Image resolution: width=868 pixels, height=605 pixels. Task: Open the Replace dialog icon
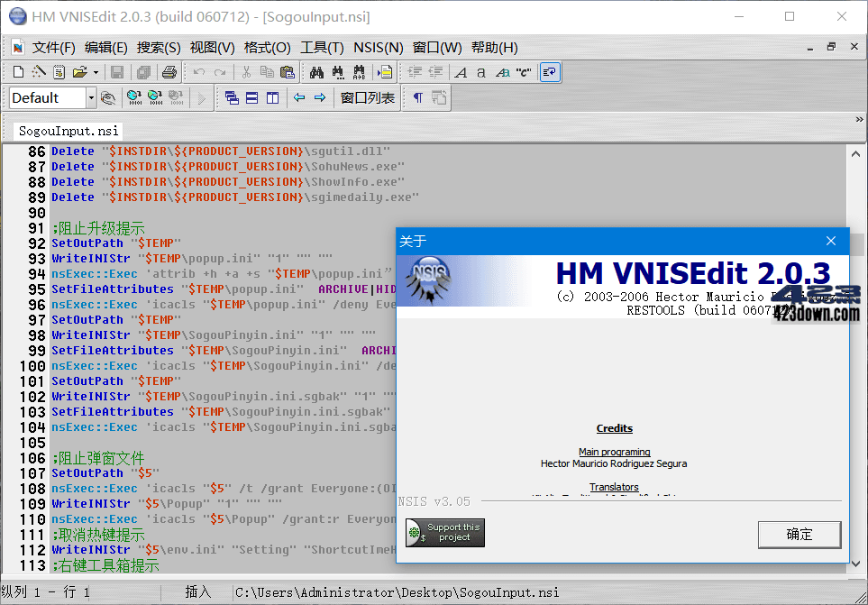[358, 72]
